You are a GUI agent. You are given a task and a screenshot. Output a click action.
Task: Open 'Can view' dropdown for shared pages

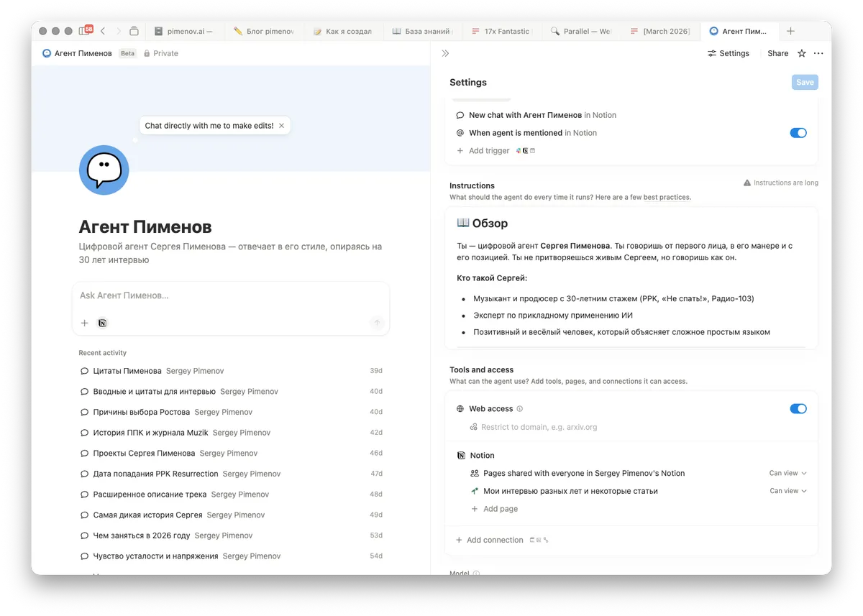[787, 473]
